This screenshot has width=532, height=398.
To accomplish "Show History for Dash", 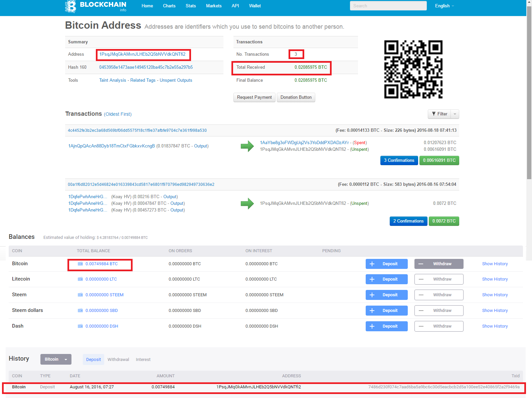I will pos(495,326).
